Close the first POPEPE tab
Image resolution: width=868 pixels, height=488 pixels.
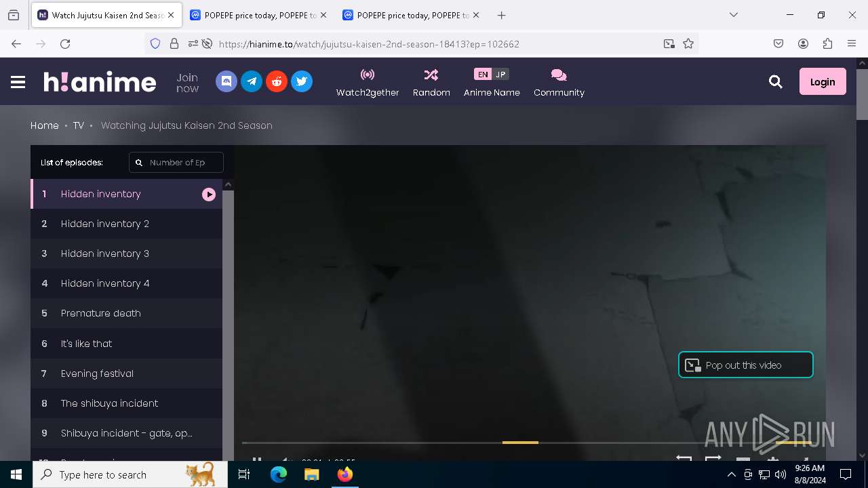pyautogui.click(x=323, y=15)
